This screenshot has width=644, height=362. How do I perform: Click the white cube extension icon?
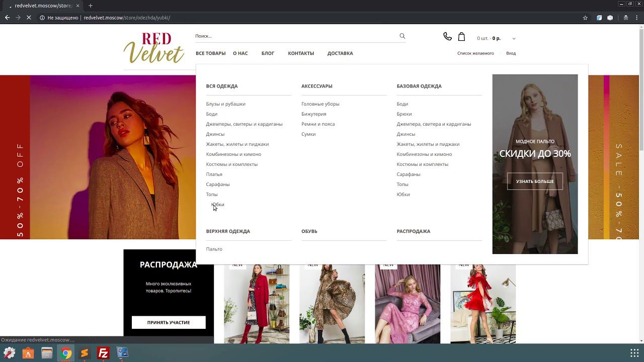(x=610, y=18)
